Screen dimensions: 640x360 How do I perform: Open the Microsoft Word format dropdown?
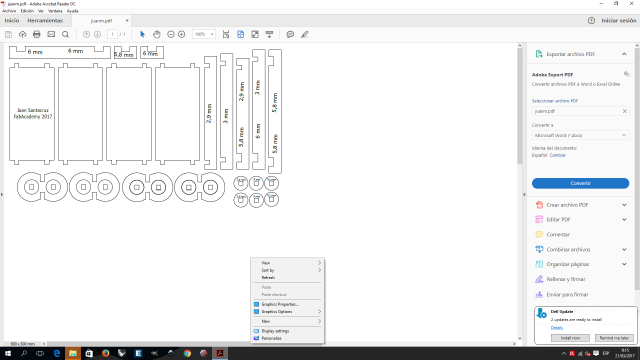click(x=580, y=135)
